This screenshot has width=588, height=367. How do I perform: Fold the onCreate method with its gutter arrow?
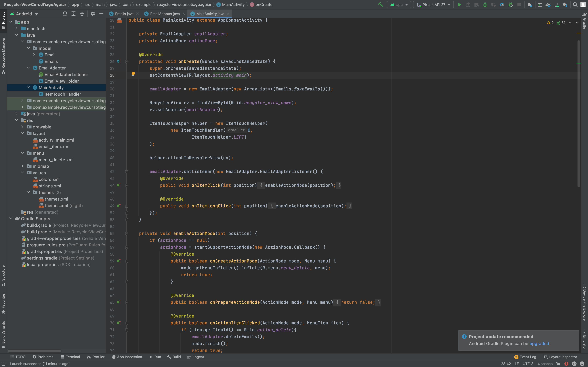127,61
